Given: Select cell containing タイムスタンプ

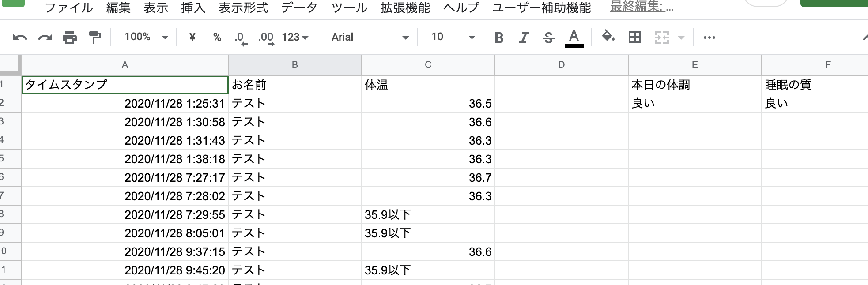Looking at the screenshot, I should click(x=125, y=85).
